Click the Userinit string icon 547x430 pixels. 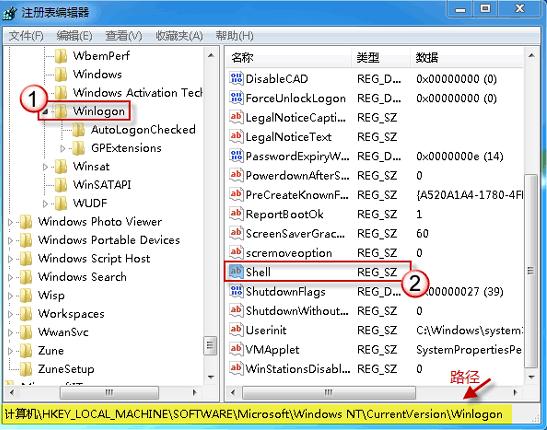[x=236, y=330]
